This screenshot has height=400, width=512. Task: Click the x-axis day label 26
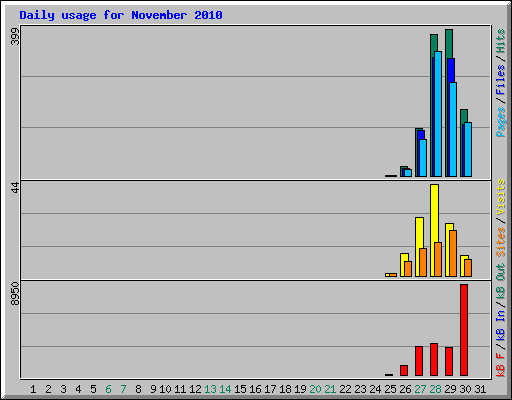click(405, 389)
